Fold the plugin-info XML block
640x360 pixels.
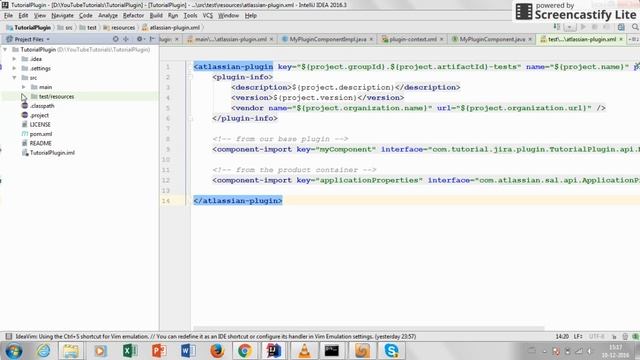(x=191, y=77)
